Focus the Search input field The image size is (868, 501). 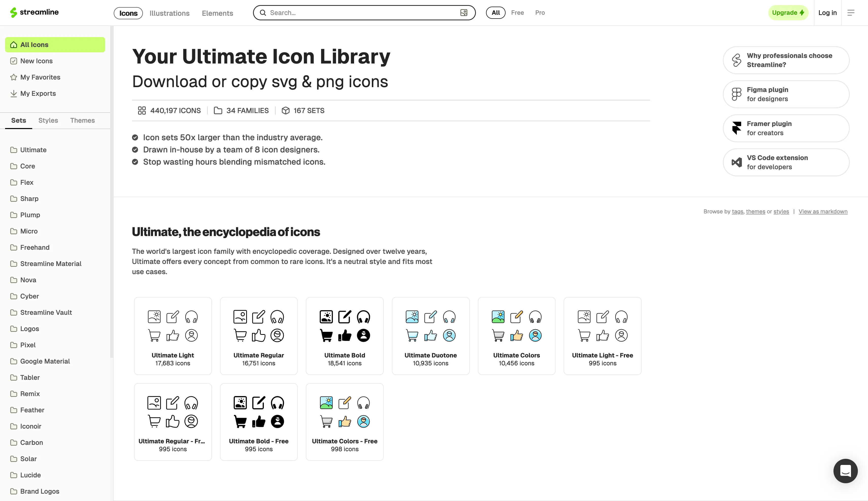pyautogui.click(x=361, y=13)
